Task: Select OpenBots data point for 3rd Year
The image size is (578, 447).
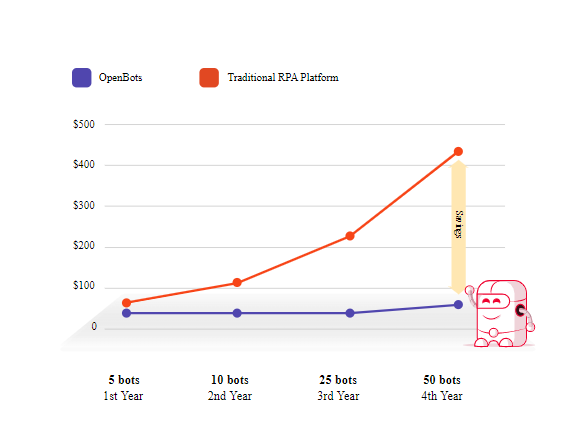Action: click(350, 313)
